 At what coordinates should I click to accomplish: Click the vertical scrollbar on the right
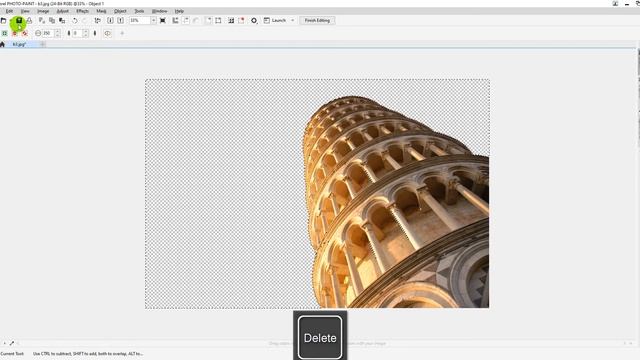638,98
